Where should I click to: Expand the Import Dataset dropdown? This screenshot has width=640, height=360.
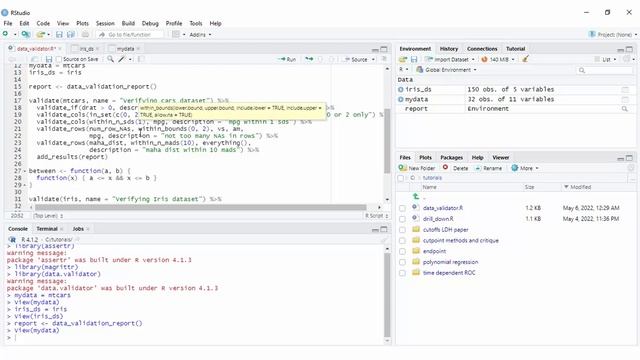(x=450, y=59)
